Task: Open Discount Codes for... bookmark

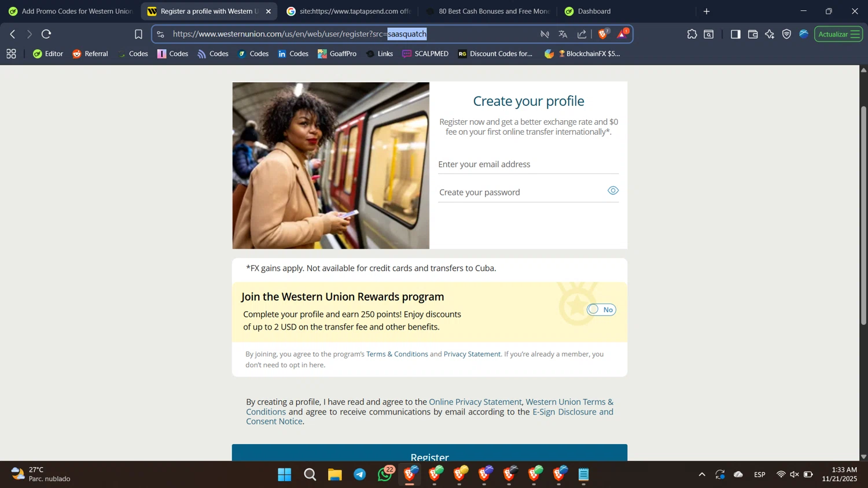Action: 495,54
